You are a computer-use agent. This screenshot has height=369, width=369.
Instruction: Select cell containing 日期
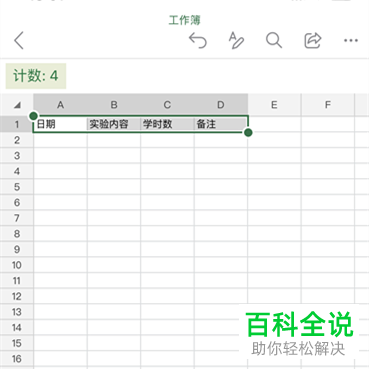click(x=60, y=124)
